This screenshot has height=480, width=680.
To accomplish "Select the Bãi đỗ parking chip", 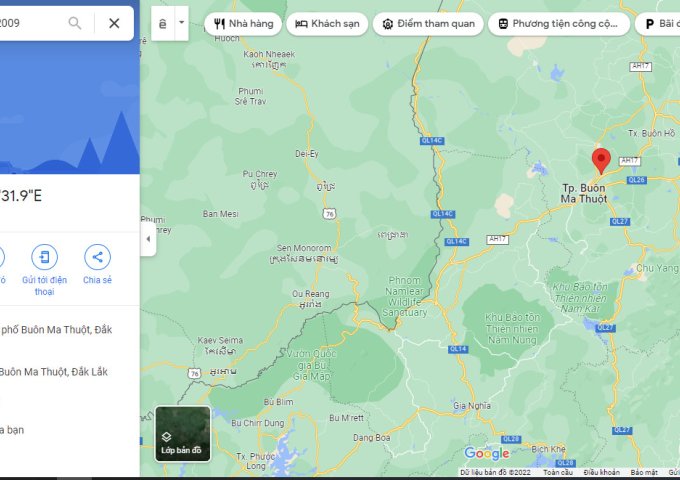I will point(657,24).
